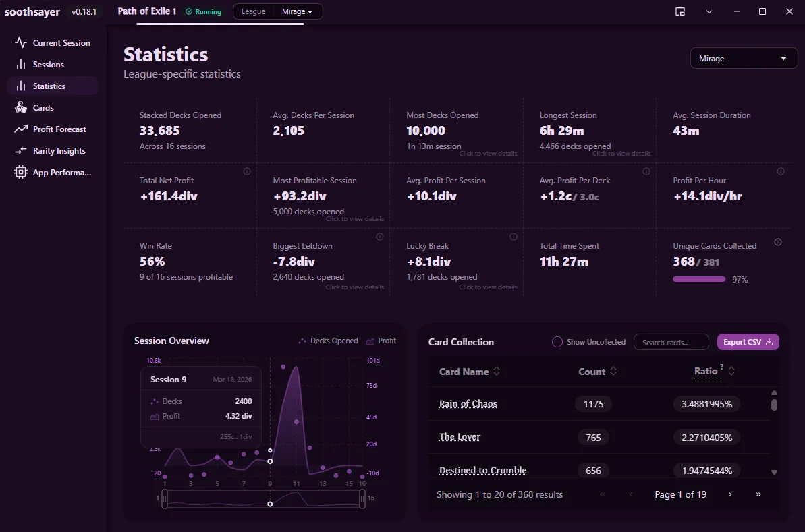The height and width of the screenshot is (532, 805).
Task: Open Current Session from sidebar
Action: (x=53, y=43)
